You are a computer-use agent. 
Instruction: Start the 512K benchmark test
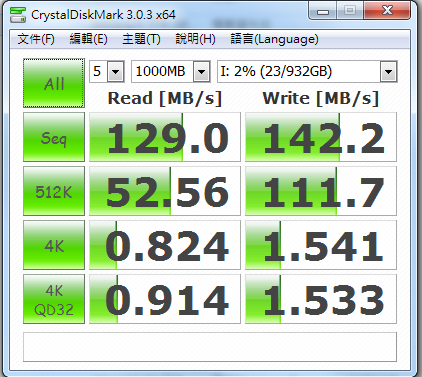(x=54, y=191)
